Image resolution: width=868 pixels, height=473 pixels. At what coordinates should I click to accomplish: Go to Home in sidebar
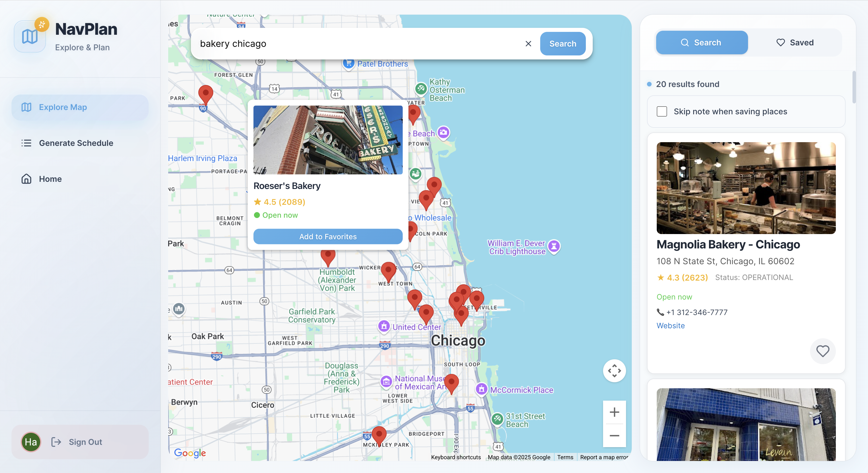pos(50,179)
